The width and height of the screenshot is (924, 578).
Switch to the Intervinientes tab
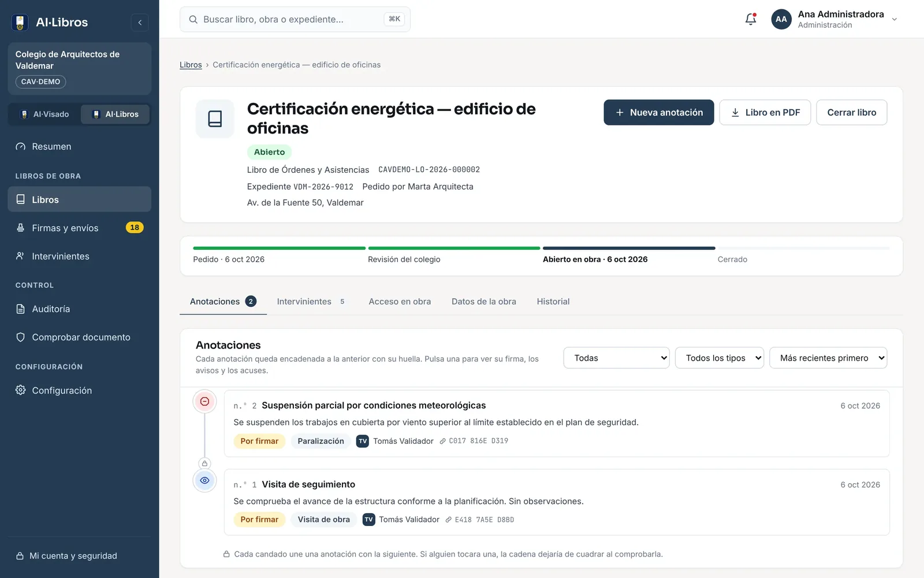(312, 302)
